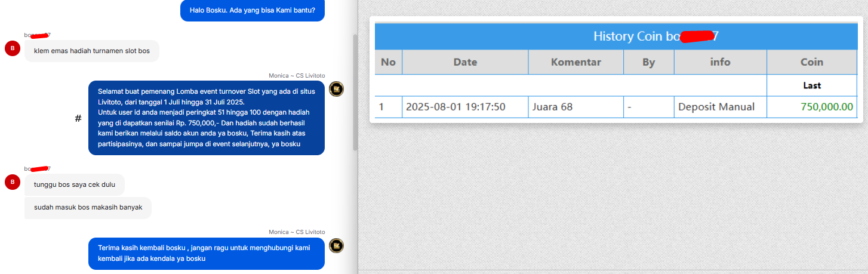Select the "tunggu bos saya cek dulu" message
Viewport: 868px width, 274px height.
(x=75, y=184)
